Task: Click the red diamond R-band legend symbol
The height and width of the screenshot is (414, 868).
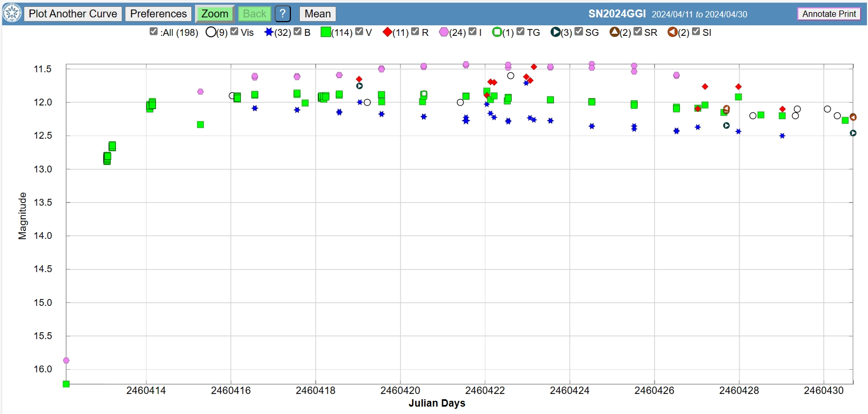Action: [x=387, y=32]
